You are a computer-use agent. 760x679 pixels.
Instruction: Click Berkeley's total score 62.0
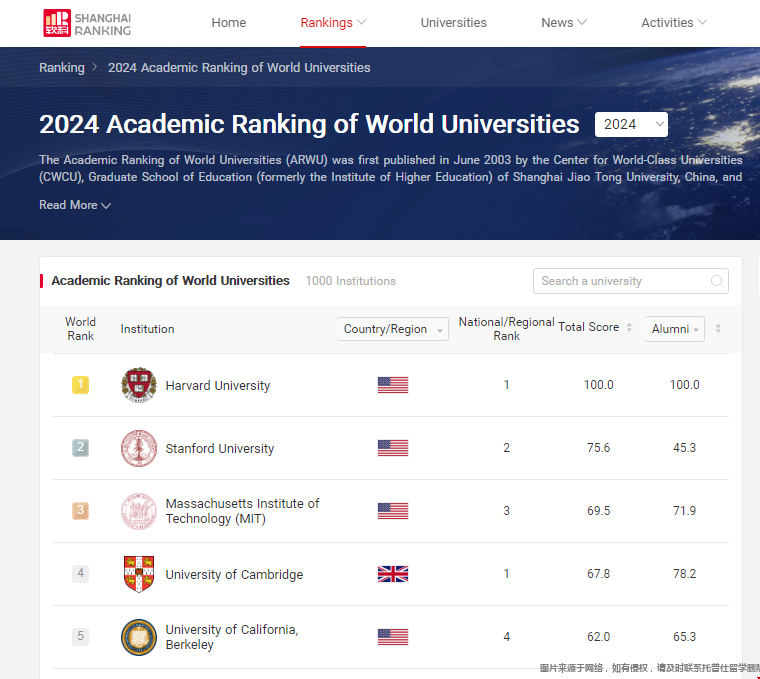[x=599, y=637]
